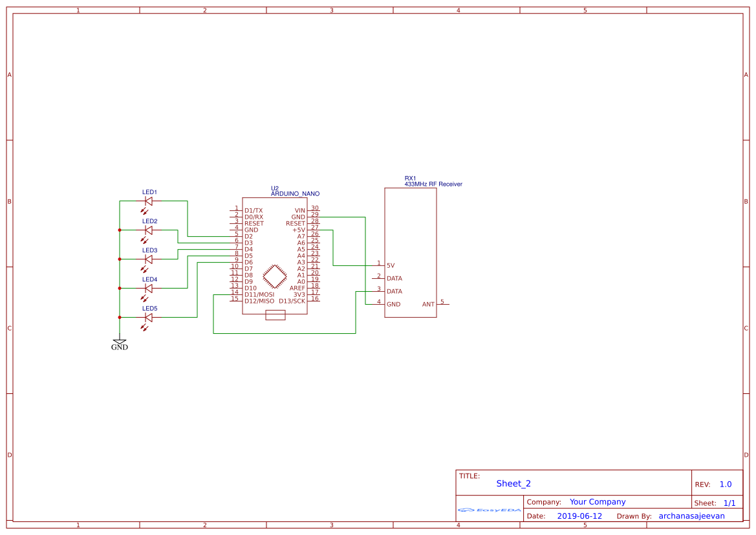Click the GND ground symbol
This screenshot has height=535, width=756.
tap(120, 341)
